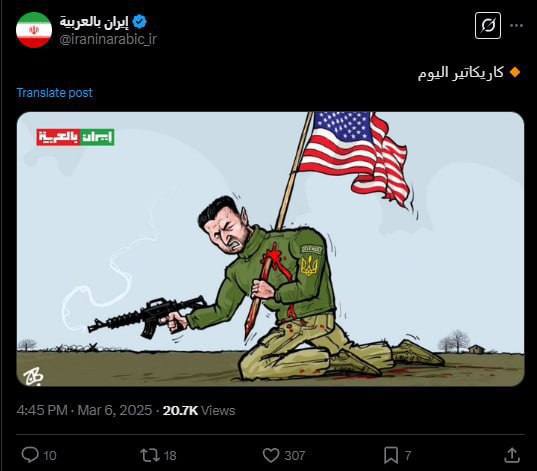Open the Grok explain icon
Viewport: 537px width, 471px height.
click(x=488, y=25)
